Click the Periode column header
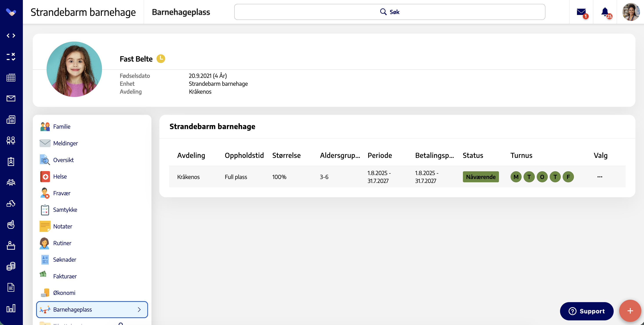644x325 pixels. click(x=380, y=155)
